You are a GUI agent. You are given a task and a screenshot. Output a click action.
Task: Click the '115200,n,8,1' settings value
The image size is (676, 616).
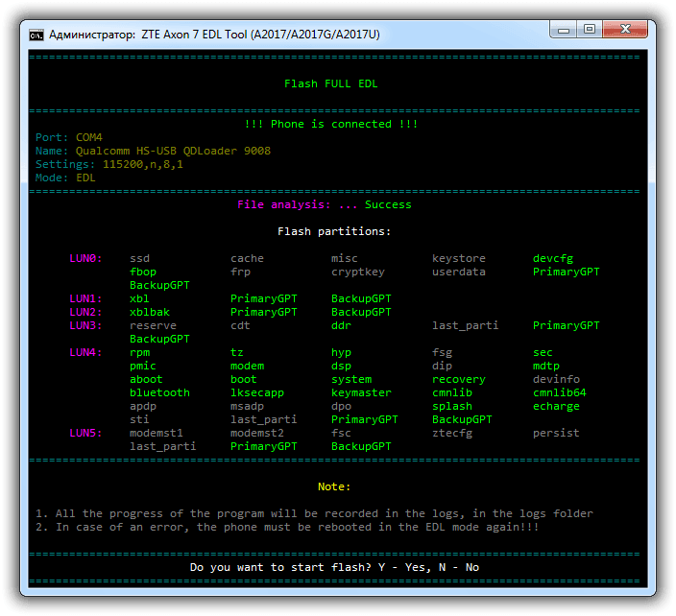click(x=143, y=164)
